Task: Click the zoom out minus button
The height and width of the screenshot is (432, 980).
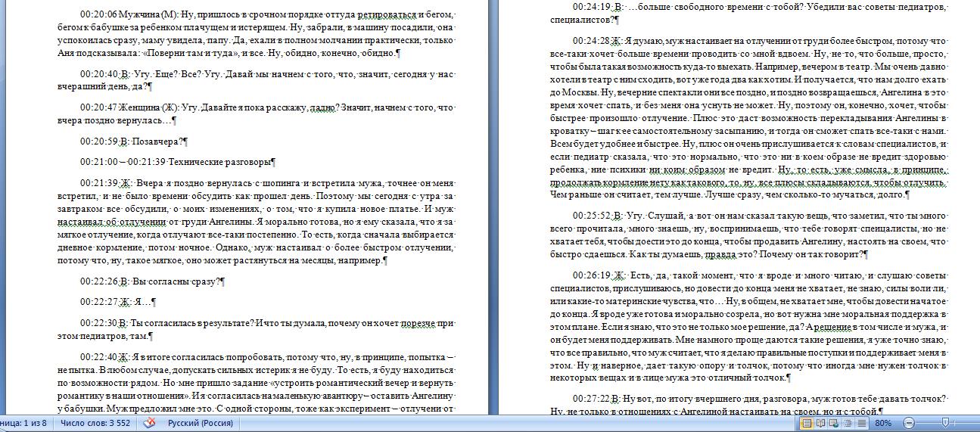Action: [x=909, y=423]
